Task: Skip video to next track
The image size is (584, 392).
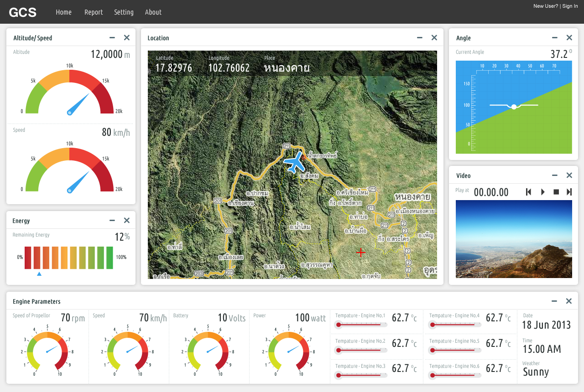Action: (569, 192)
